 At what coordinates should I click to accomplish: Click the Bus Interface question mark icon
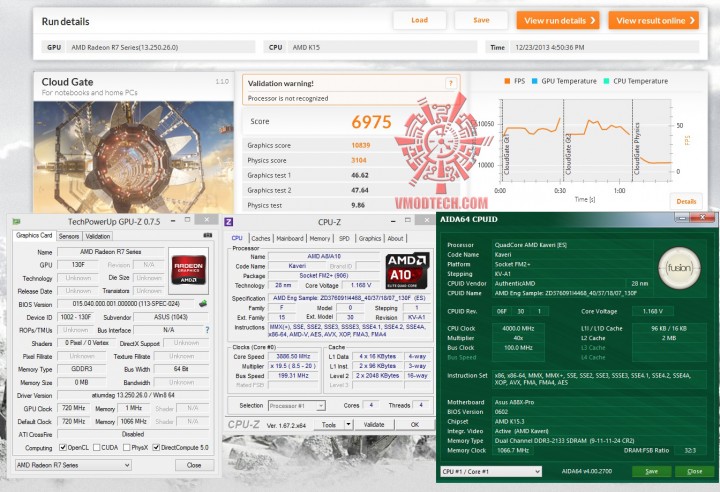point(207,330)
